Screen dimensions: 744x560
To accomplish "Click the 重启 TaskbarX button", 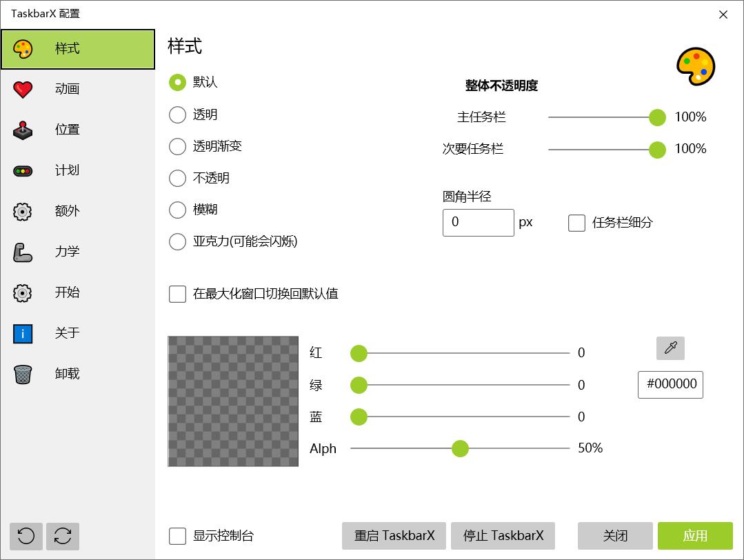I will (394, 537).
